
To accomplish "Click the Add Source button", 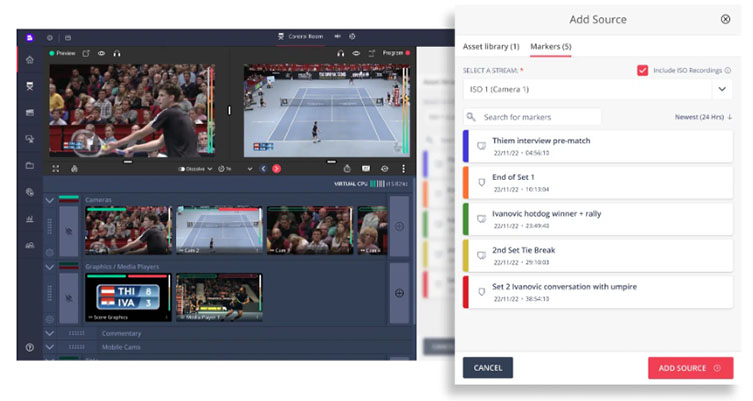I will click(690, 368).
